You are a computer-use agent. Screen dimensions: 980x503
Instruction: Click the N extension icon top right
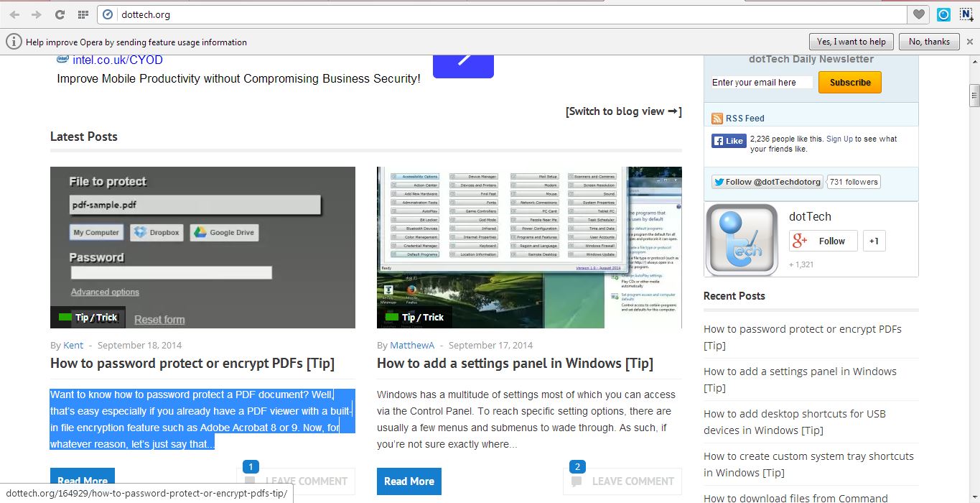point(965,14)
